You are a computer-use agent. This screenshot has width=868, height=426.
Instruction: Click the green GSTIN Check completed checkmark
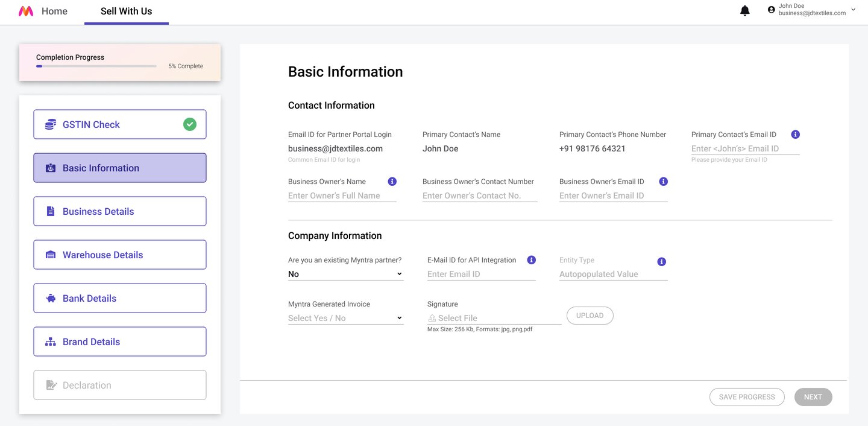[x=190, y=124]
